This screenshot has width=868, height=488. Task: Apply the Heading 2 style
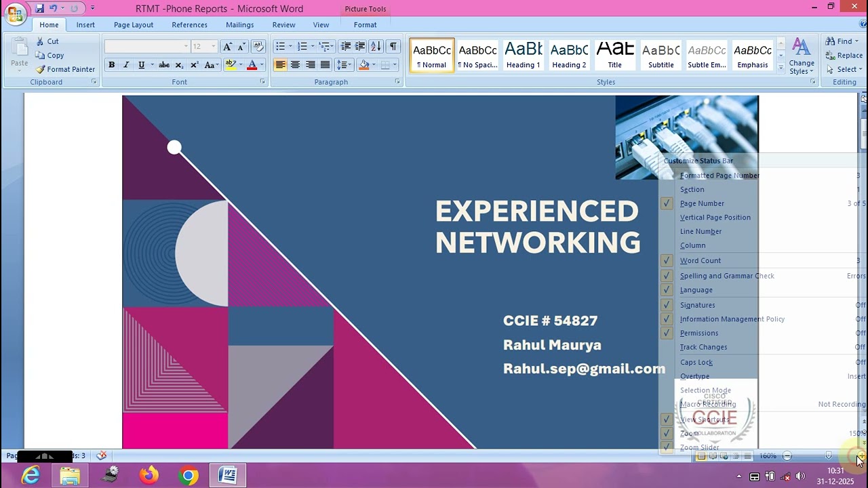[x=569, y=56]
